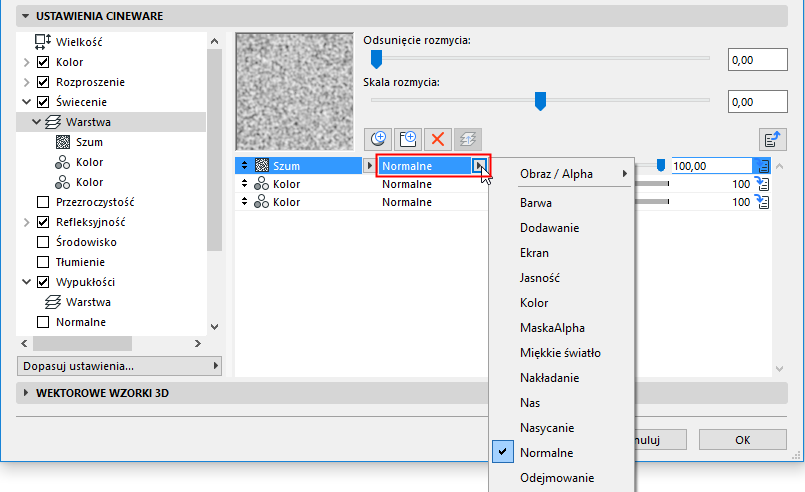Expand the Wektorowe Wzorki 3D panel
805x492 pixels.
(x=26, y=393)
